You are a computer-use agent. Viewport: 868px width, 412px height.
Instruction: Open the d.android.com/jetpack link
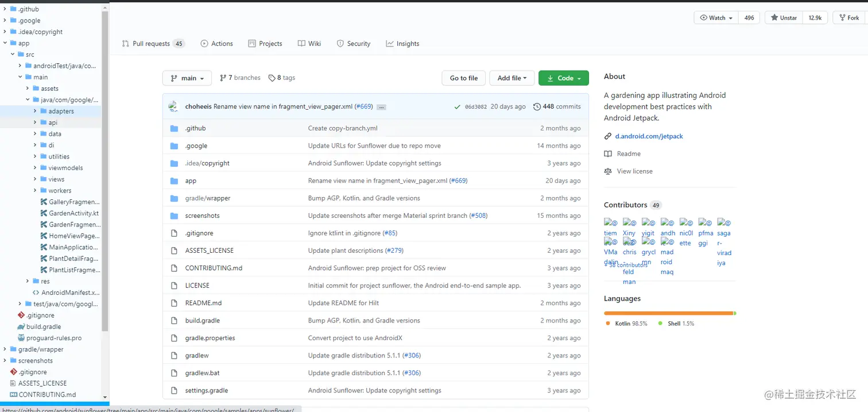[x=649, y=136]
